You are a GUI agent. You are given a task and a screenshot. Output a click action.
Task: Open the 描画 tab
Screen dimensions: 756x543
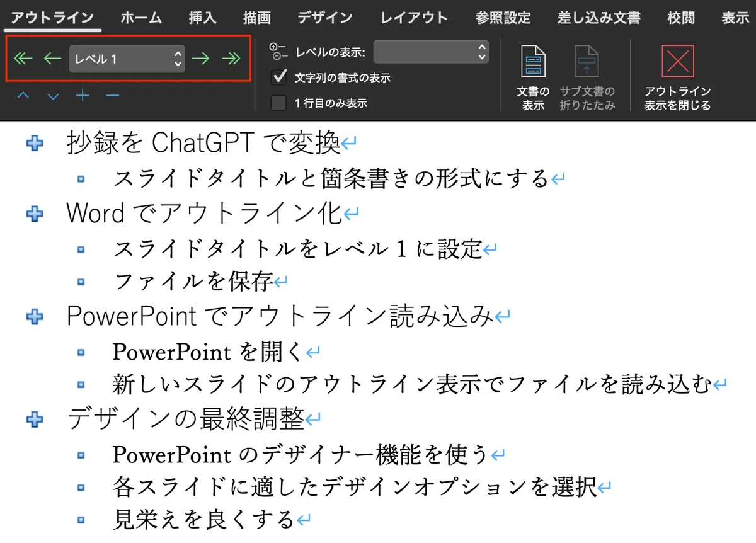pyautogui.click(x=257, y=18)
